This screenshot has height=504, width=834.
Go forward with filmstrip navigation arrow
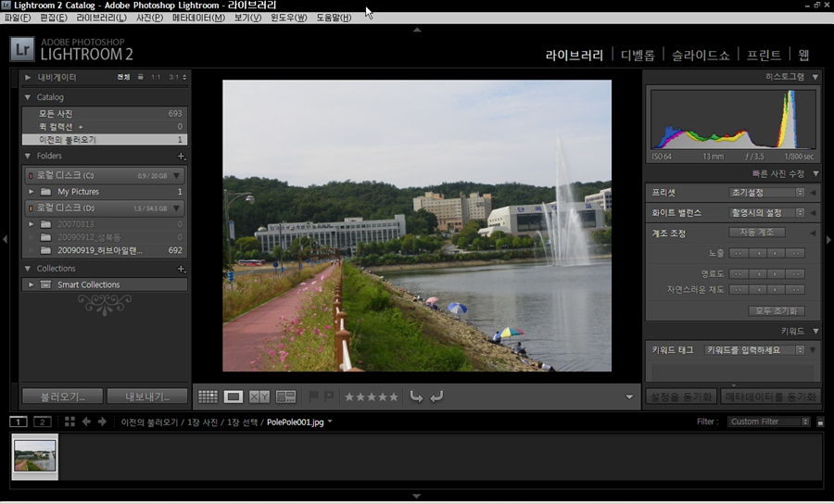click(x=102, y=422)
